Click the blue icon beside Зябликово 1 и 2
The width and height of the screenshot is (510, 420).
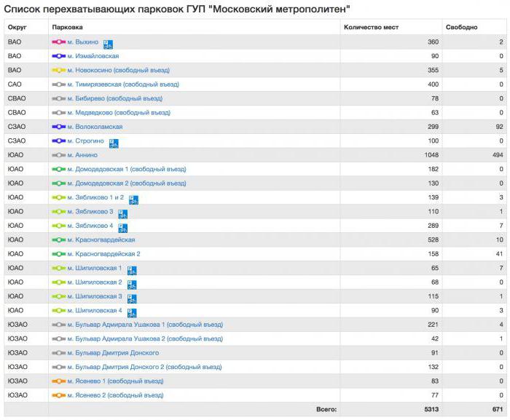[x=133, y=199]
